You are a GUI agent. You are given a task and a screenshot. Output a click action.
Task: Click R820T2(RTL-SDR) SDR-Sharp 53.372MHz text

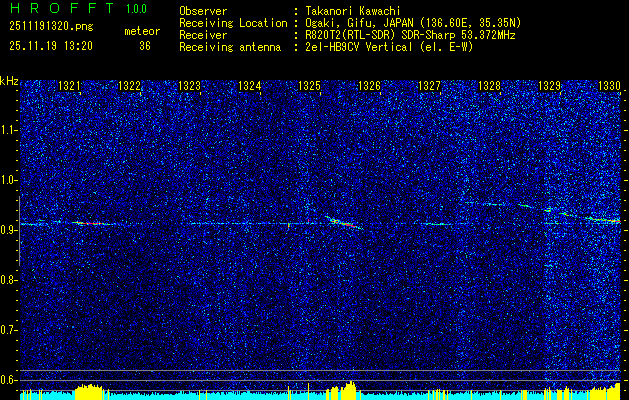click(x=410, y=35)
